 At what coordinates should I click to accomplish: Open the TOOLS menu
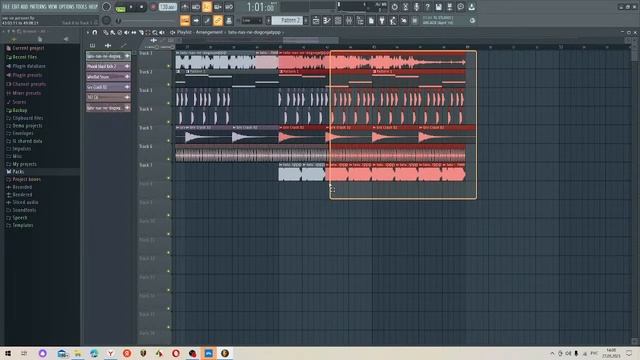(x=82, y=7)
